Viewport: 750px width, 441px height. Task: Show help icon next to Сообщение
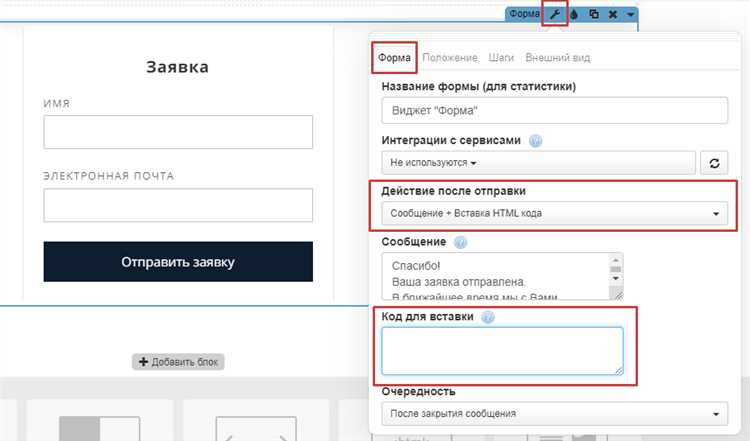point(460,243)
